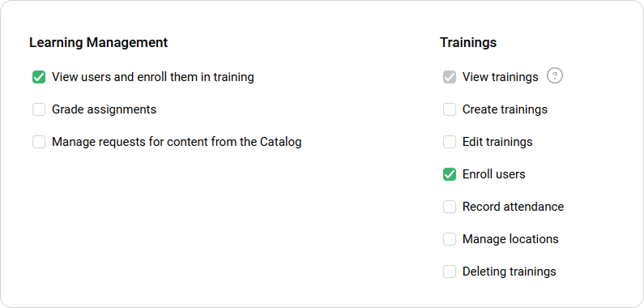Screen dimensions: 644x308
Task: Tick the Manage requests for content checkbox
Action: pos(39,142)
